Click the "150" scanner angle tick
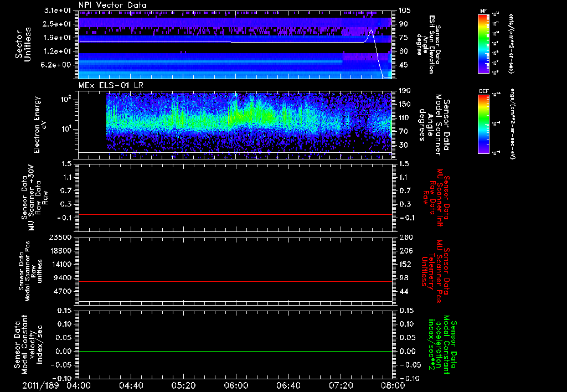 (405, 105)
